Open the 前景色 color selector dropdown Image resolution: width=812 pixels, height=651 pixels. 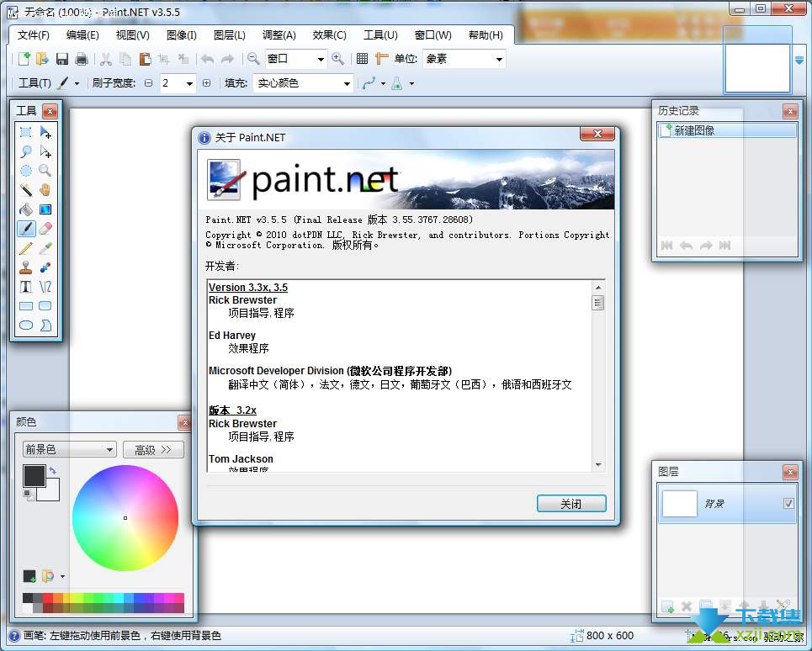click(x=69, y=450)
